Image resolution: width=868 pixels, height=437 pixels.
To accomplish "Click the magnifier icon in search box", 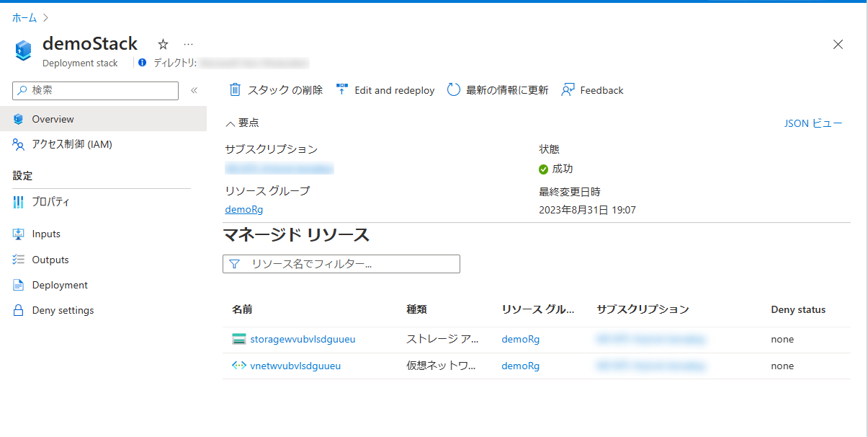I will pyautogui.click(x=22, y=90).
